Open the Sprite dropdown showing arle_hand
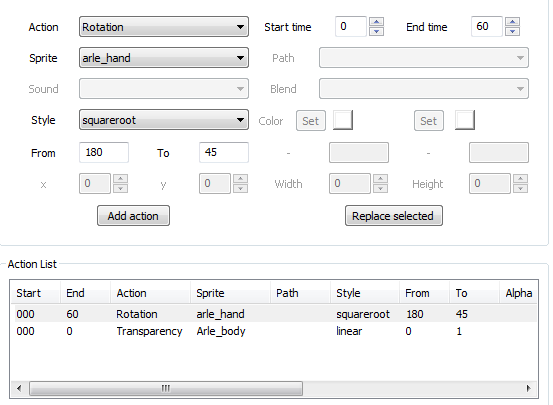Viewport: 553px width, 405px height. [x=164, y=58]
